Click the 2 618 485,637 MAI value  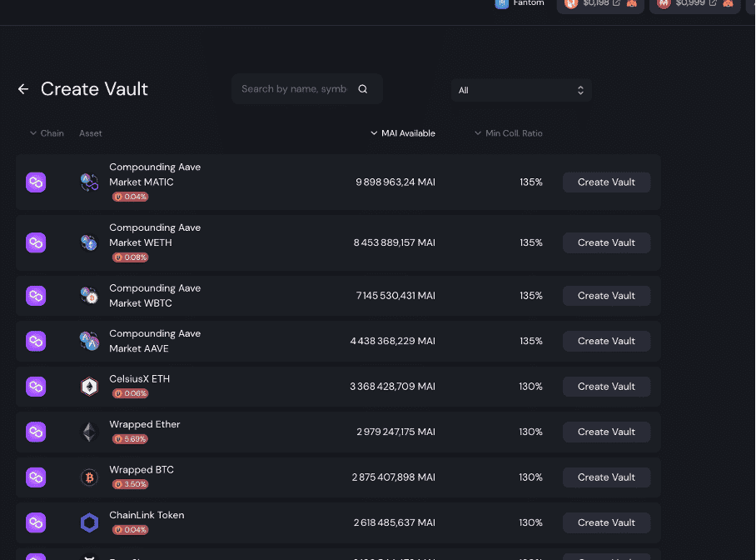pyautogui.click(x=395, y=522)
